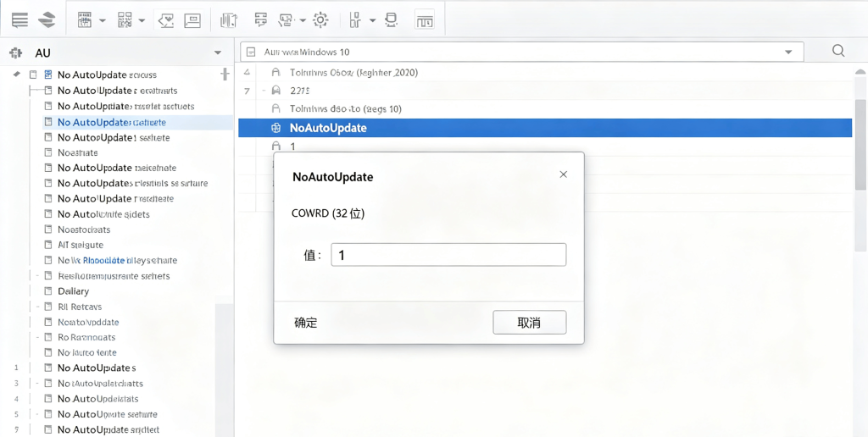Close the NoAutoUpdate dialog with X
The image size is (868, 437).
[x=564, y=174]
